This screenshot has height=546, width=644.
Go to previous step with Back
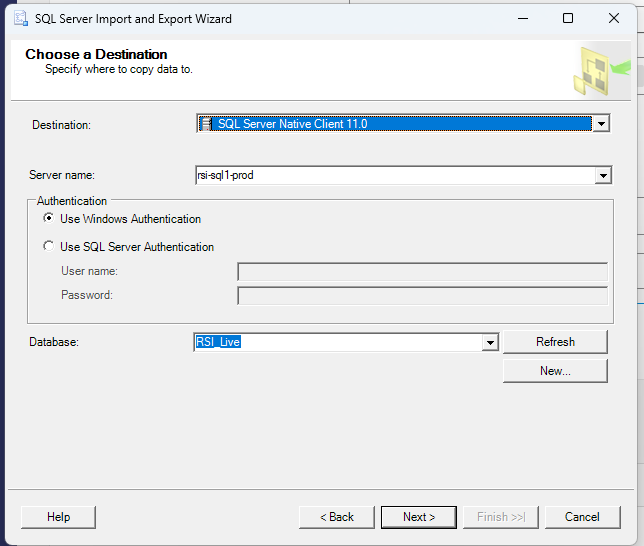pyautogui.click(x=337, y=517)
